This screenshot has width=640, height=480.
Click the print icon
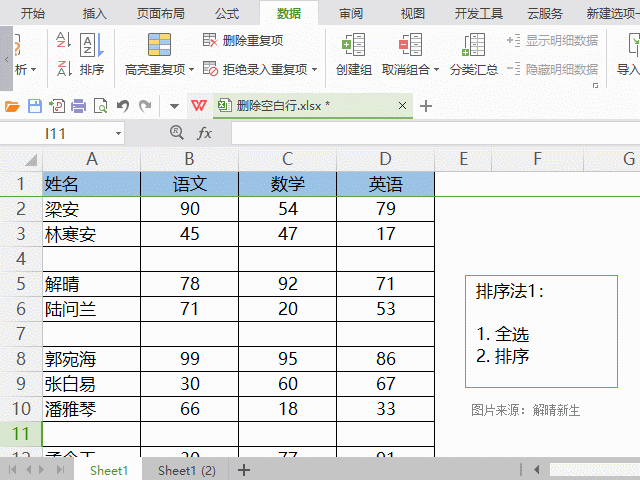tap(78, 107)
